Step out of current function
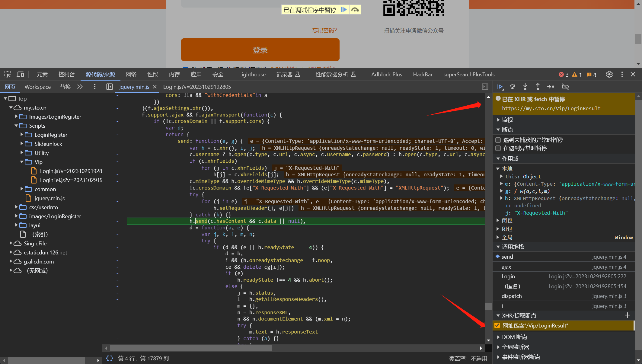The width and height of the screenshot is (642, 364). point(538,87)
